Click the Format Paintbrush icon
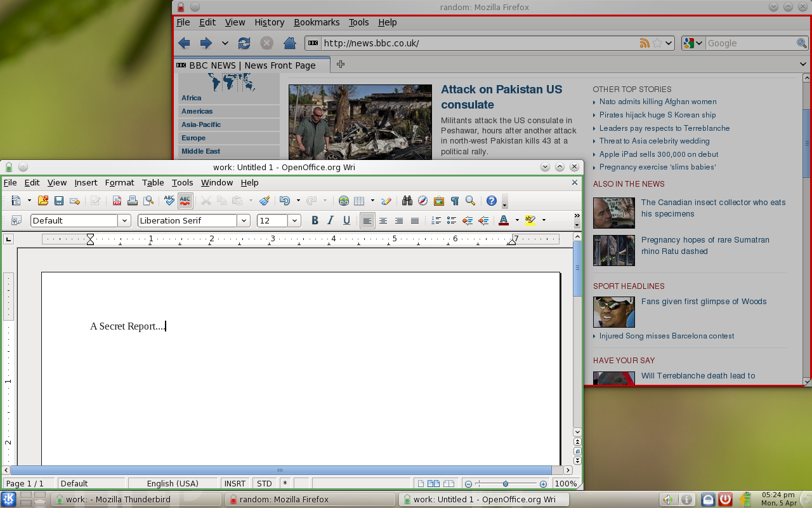Screen dimensions: 812x508 click(265, 201)
